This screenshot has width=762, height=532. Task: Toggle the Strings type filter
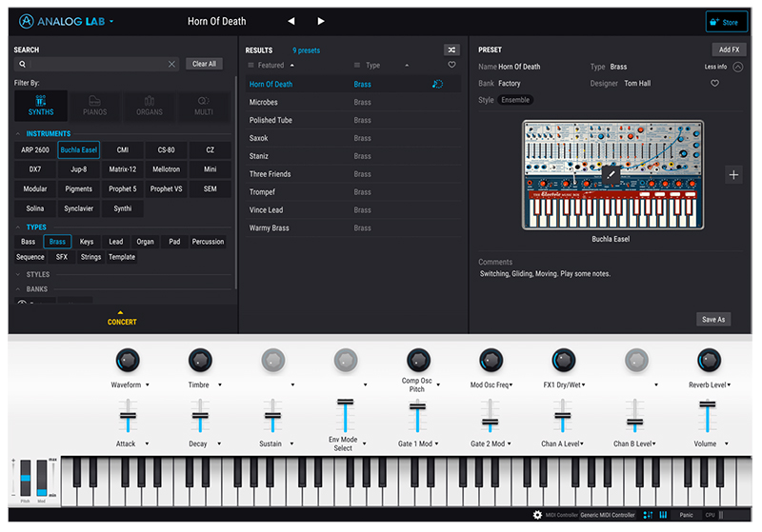pyautogui.click(x=90, y=257)
